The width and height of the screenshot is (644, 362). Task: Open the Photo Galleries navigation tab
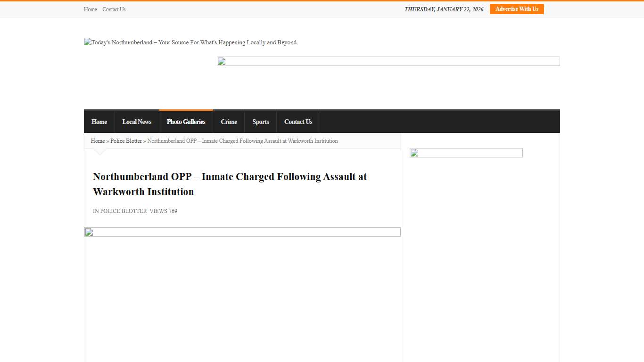pyautogui.click(x=186, y=122)
